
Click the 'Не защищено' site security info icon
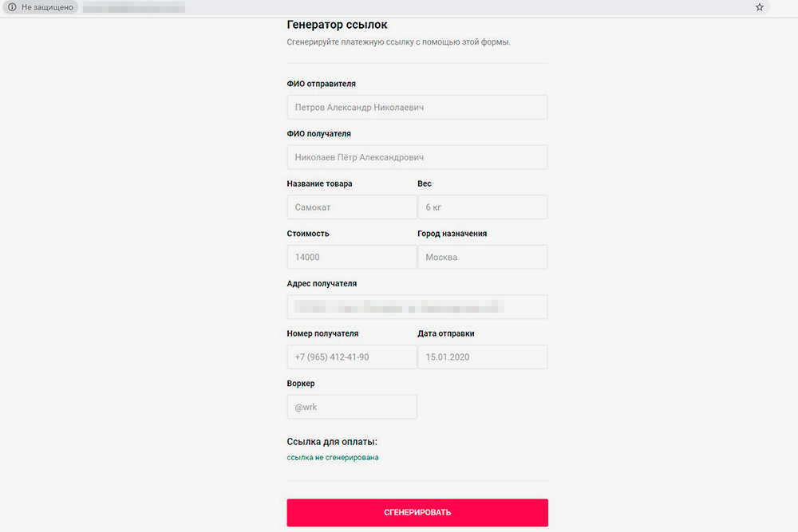[x=12, y=7]
